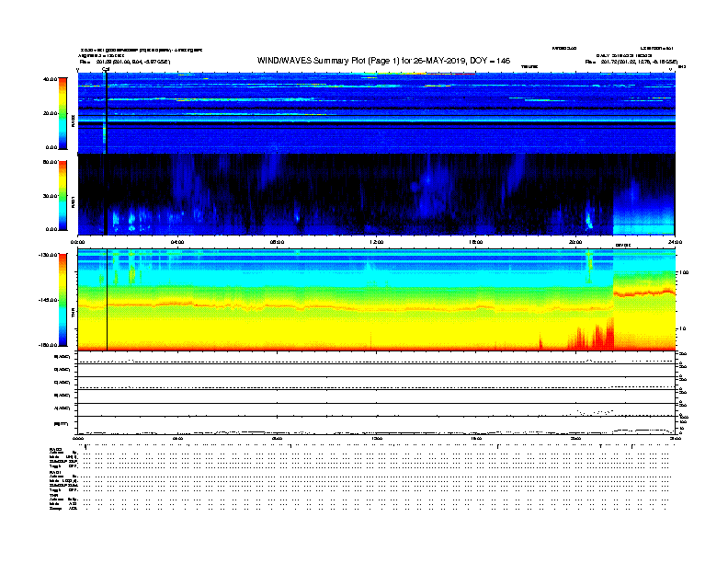Click 00:00 tick label below RAD1 panel

coord(77,242)
